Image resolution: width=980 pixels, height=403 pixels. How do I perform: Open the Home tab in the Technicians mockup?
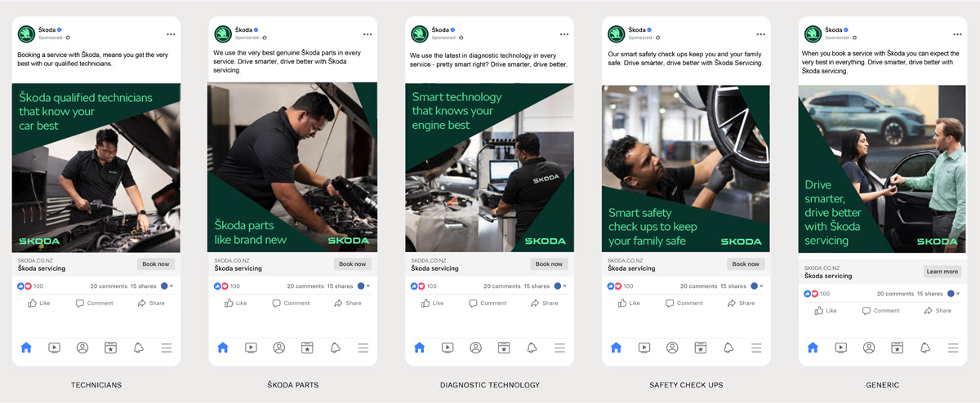pos(26,348)
